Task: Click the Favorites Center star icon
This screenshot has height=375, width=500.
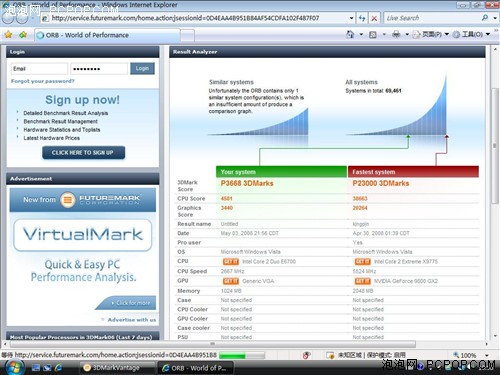Action: click(8, 34)
